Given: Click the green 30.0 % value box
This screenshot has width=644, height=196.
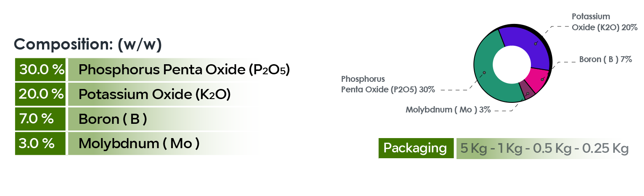Looking at the screenshot, I should (x=40, y=70).
